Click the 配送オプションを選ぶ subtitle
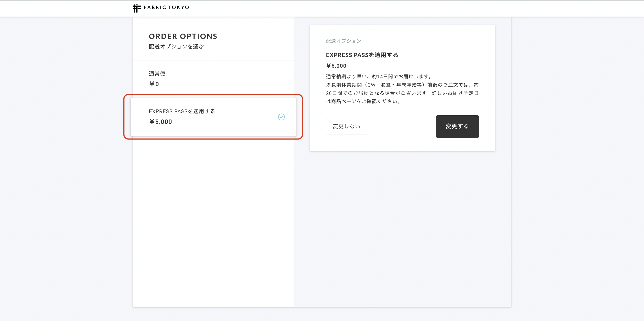 (176, 47)
